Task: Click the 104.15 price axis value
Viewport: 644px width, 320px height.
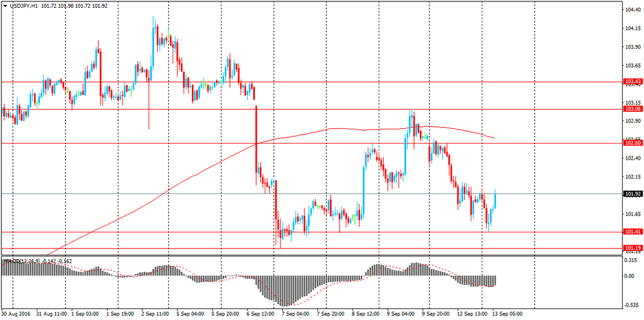Action: point(633,28)
